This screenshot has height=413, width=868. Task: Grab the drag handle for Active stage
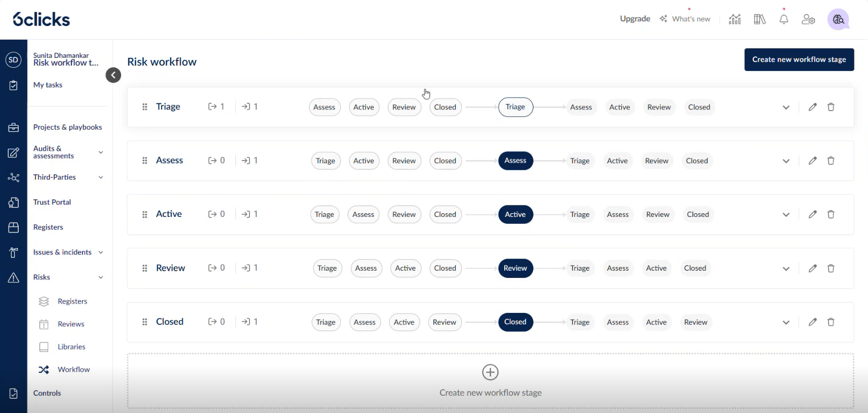pyautogui.click(x=145, y=214)
